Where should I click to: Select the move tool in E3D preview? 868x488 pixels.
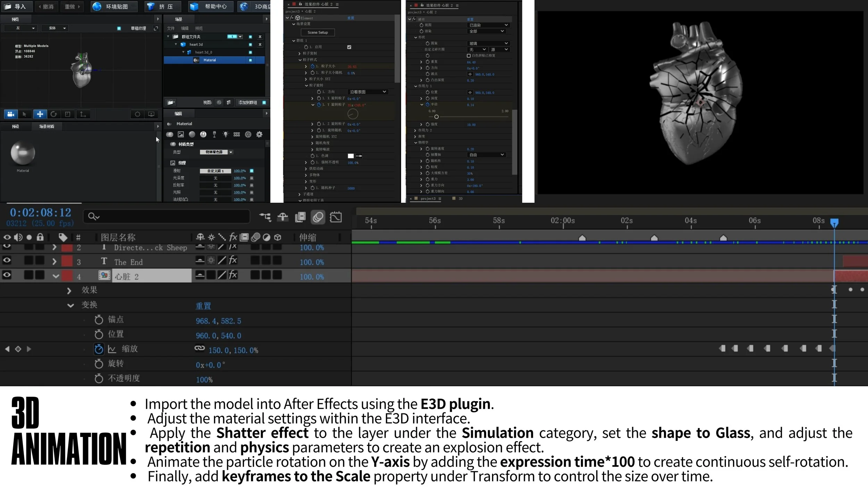tap(40, 114)
